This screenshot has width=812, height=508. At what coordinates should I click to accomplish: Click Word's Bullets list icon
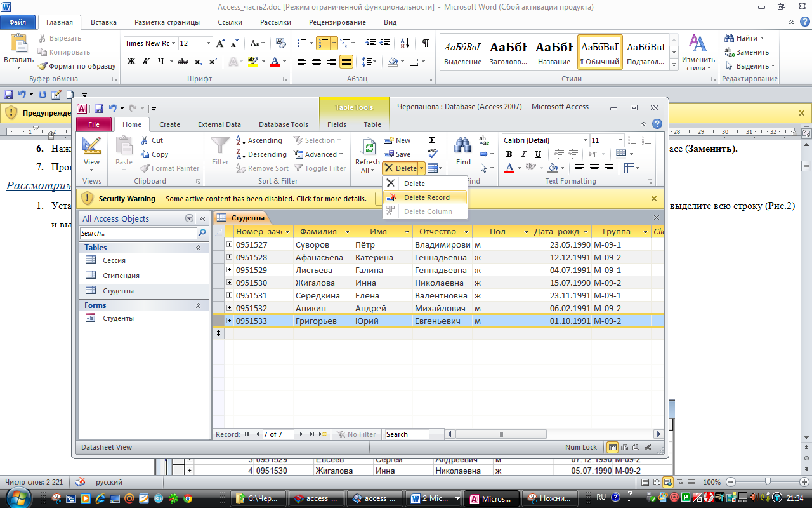(x=302, y=43)
